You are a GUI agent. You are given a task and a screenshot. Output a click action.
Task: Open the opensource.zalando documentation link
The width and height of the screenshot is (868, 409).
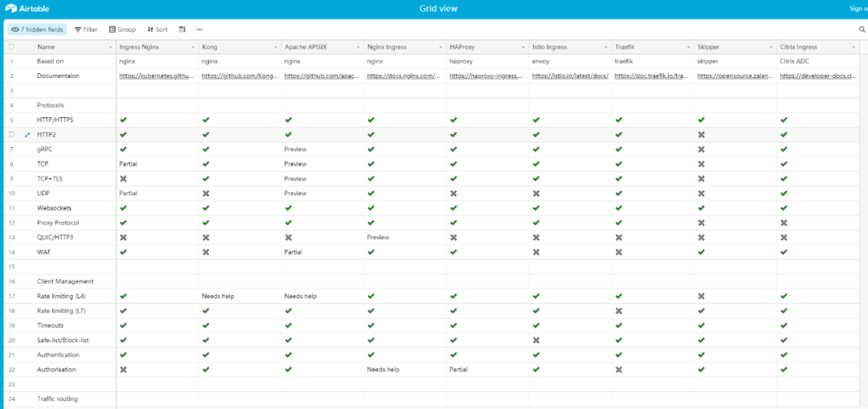coord(735,76)
